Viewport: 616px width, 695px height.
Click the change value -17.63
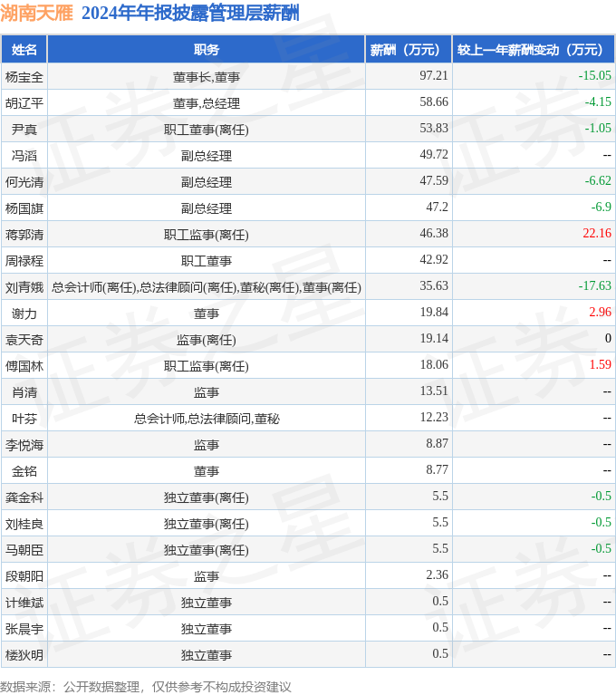point(595,286)
